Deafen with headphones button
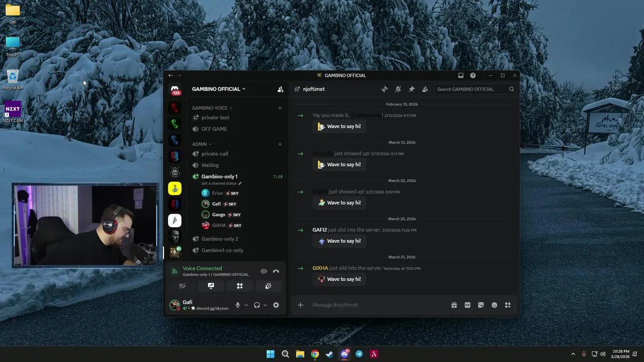644x362 pixels. (257, 305)
